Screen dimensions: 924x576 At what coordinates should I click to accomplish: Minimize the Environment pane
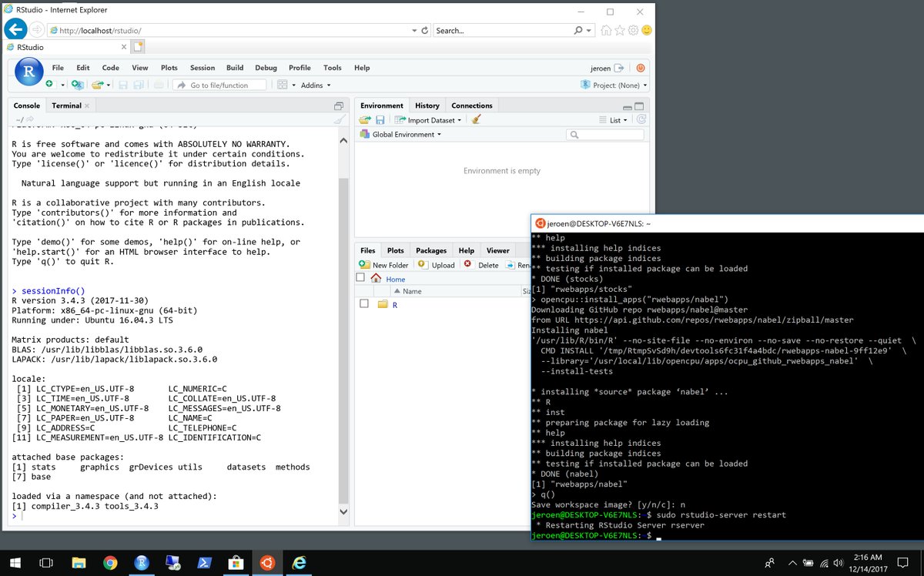pyautogui.click(x=628, y=106)
